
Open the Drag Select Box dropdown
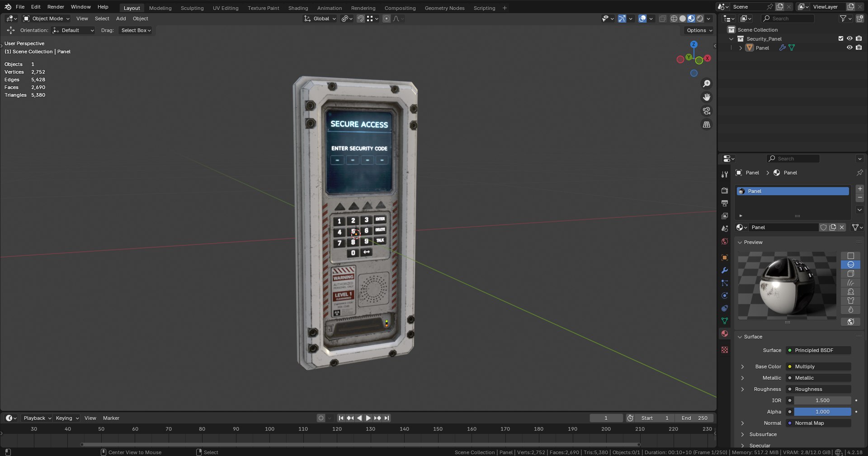pyautogui.click(x=136, y=30)
